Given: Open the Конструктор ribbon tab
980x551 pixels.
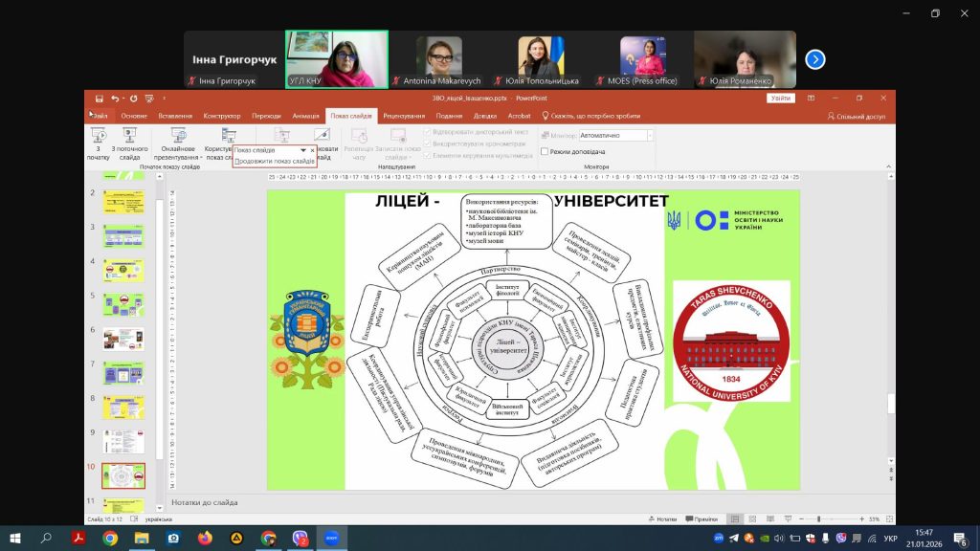Looking at the screenshot, I should pos(222,116).
